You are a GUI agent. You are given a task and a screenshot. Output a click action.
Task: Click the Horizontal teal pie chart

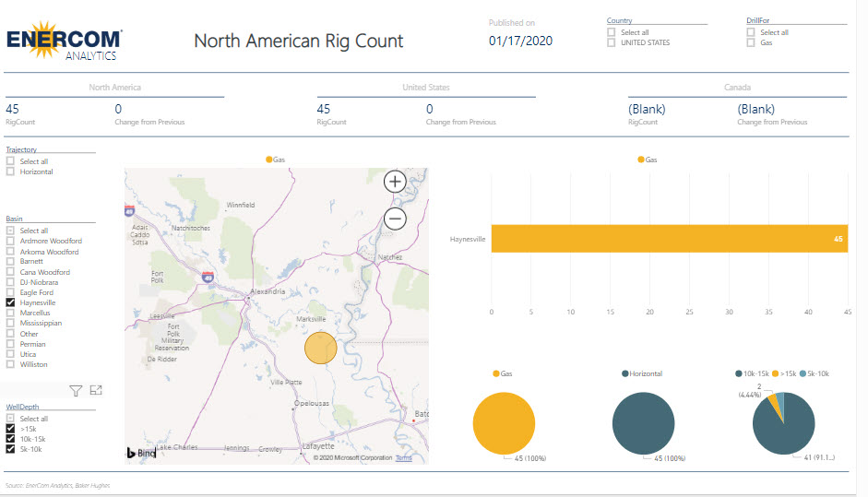click(644, 424)
